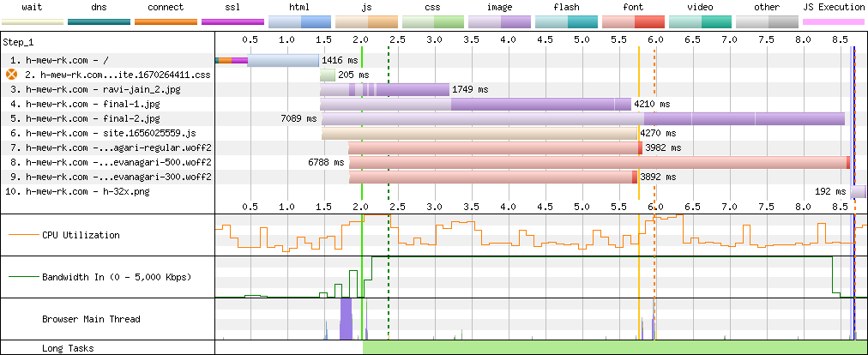868x355 pixels.
Task: Click the orange error icon on request 2
Action: [x=12, y=75]
